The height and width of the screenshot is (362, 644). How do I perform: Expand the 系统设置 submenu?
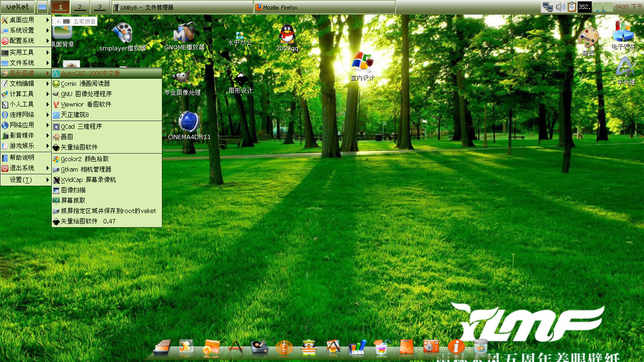(25, 30)
